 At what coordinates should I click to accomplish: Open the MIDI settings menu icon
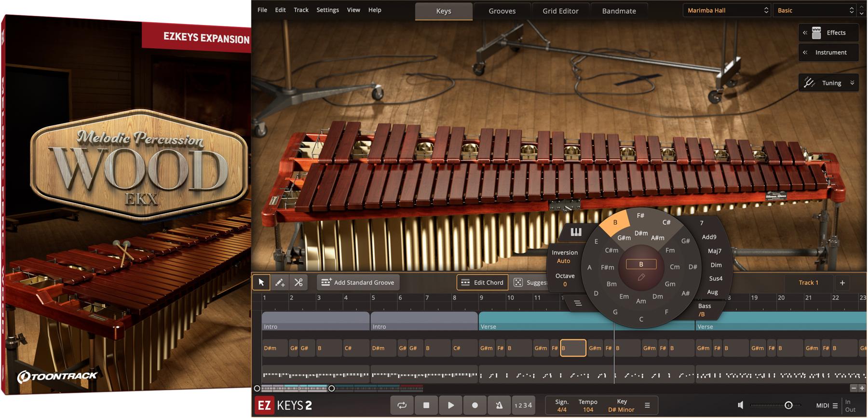835,405
